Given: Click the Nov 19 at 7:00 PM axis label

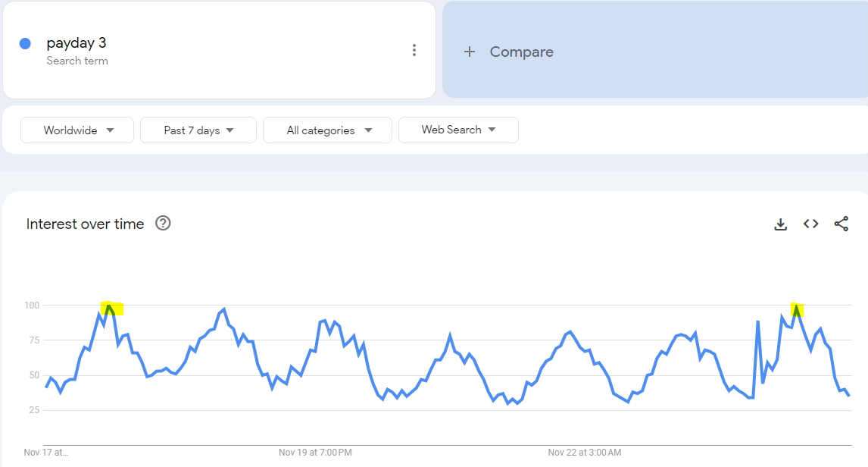Looking at the screenshot, I should point(315,453).
